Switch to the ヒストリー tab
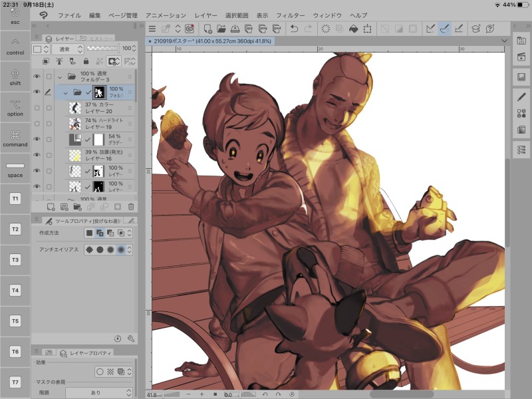Image resolution: width=532 pixels, height=399 pixels. click(x=95, y=39)
